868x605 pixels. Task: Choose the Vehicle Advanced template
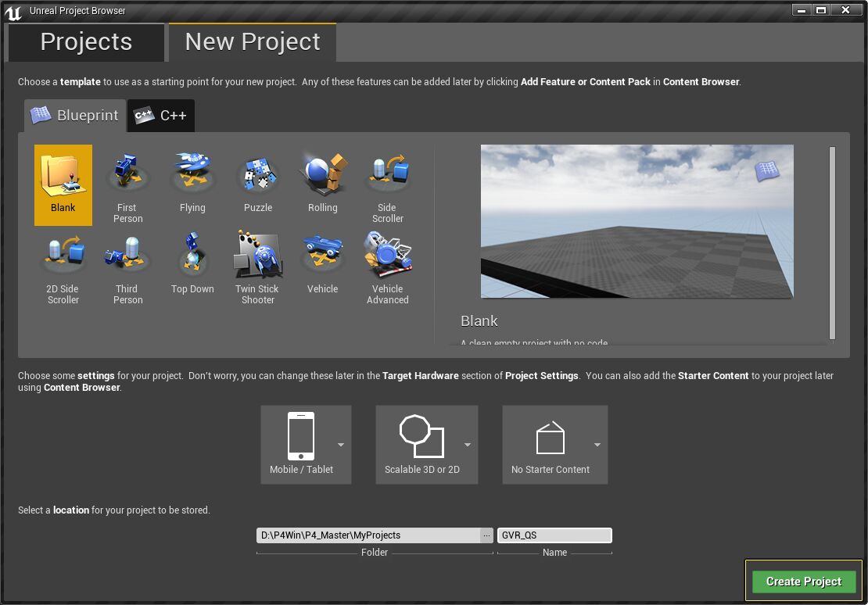387,258
